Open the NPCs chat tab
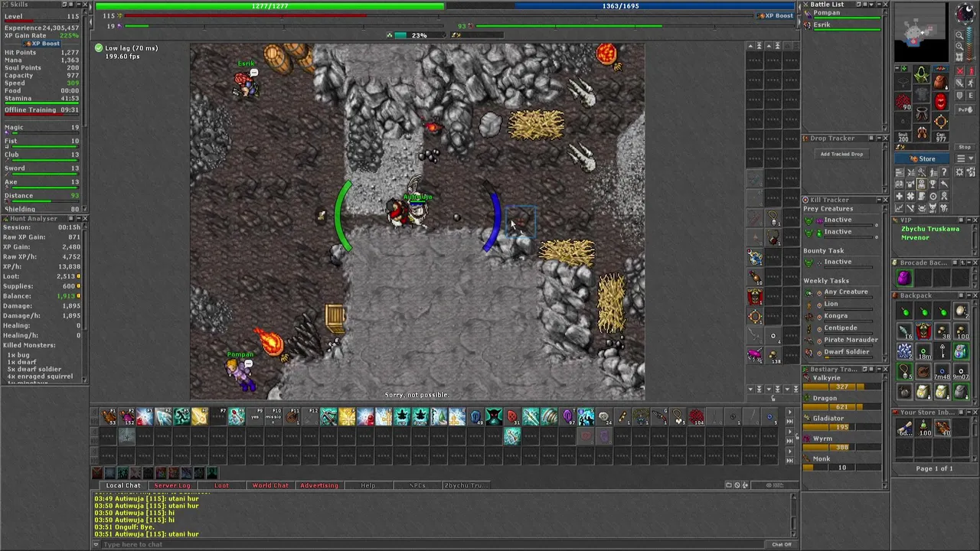 pos(417,485)
